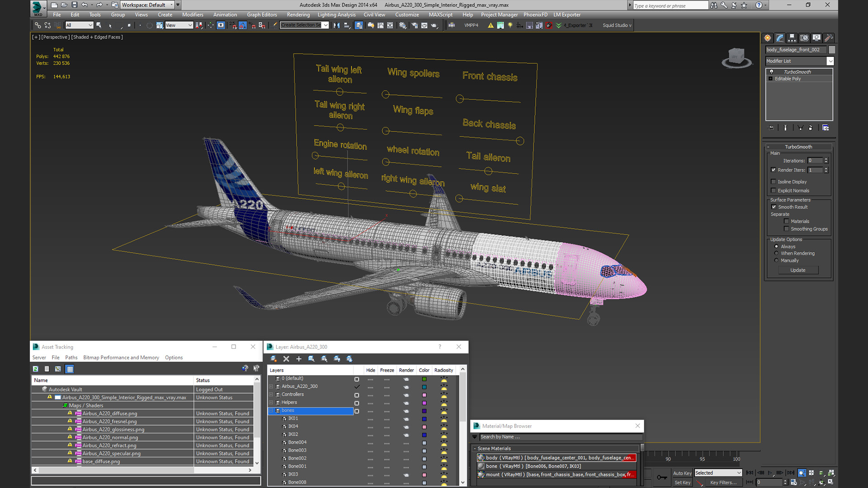Viewport: 868px width, 488px height.
Task: Click the Key Filters button
Action: pyautogui.click(x=723, y=483)
